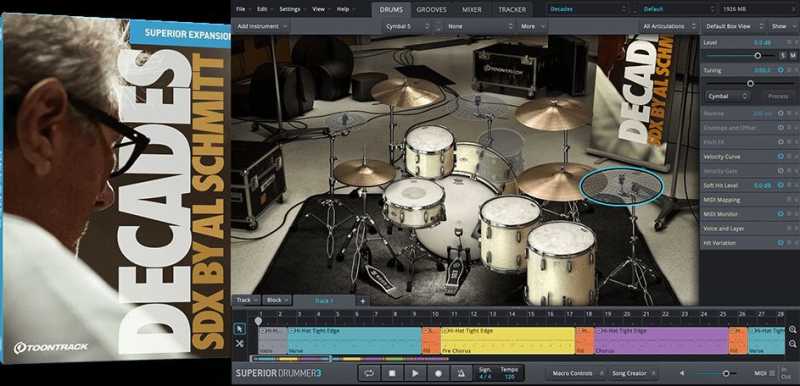800x386 pixels.
Task: Click the front floor tom in the kit
Action: coord(561,263)
